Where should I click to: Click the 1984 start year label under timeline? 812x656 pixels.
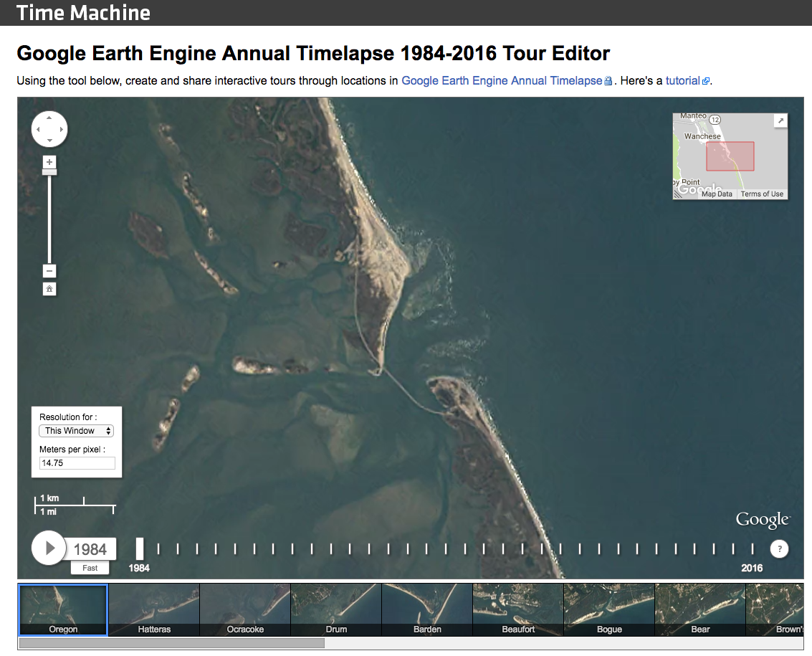tap(139, 568)
